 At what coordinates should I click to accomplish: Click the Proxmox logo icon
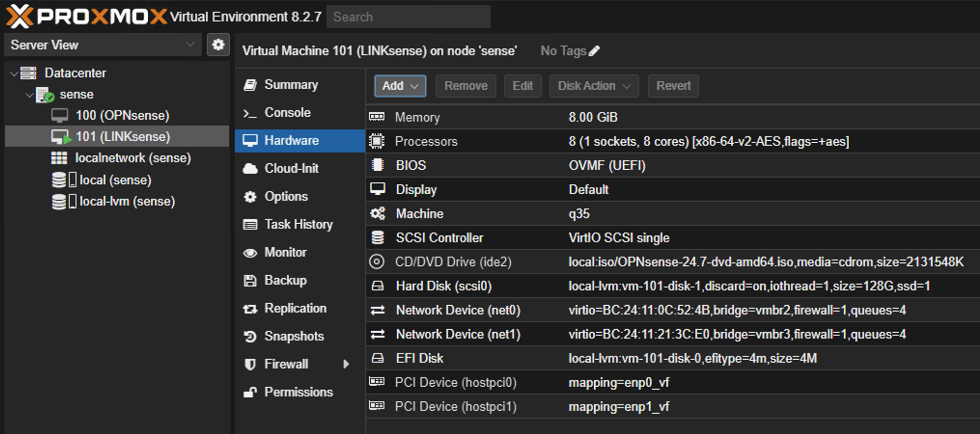(x=19, y=16)
